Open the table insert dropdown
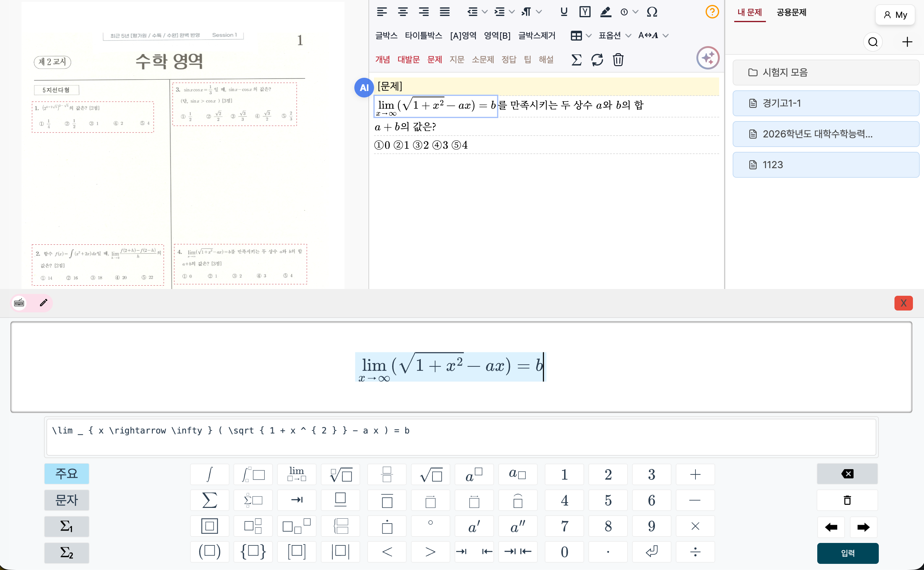The width and height of the screenshot is (924, 570). point(581,35)
